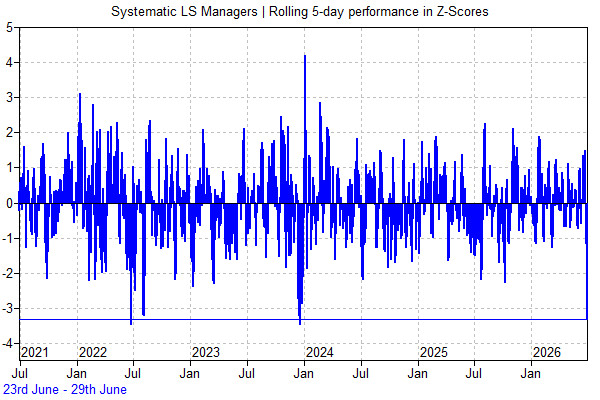Click the first 'Jul' label under 2021
Viewport: 600px width, 400px height.
click(20, 373)
